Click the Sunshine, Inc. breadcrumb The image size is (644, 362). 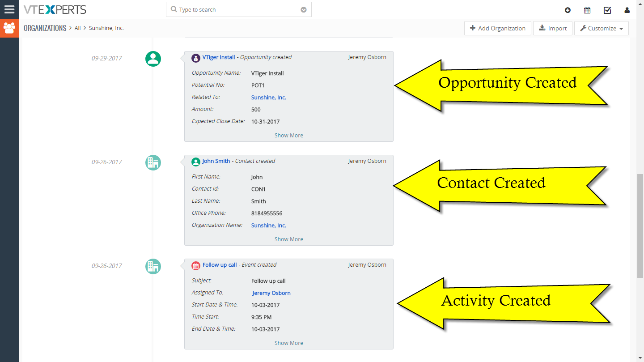pyautogui.click(x=106, y=28)
